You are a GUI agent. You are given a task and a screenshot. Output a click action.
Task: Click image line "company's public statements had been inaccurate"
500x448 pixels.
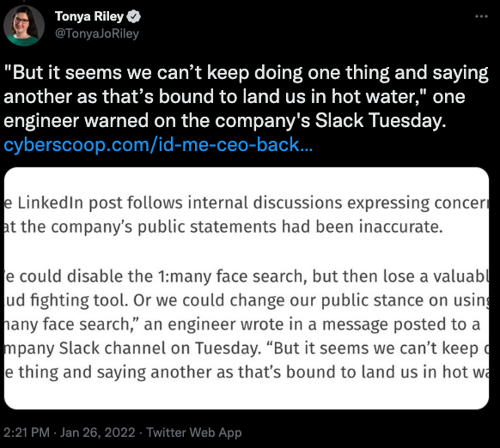click(223, 227)
